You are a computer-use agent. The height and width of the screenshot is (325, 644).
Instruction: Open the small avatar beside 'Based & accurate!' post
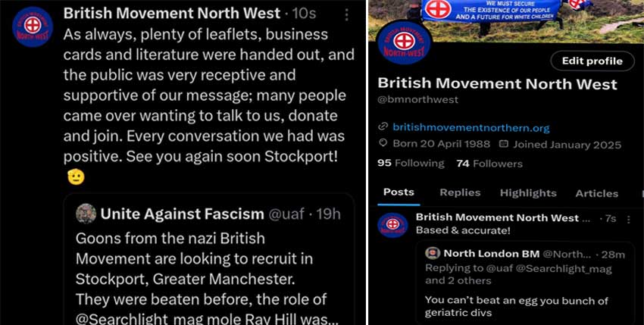(x=392, y=225)
